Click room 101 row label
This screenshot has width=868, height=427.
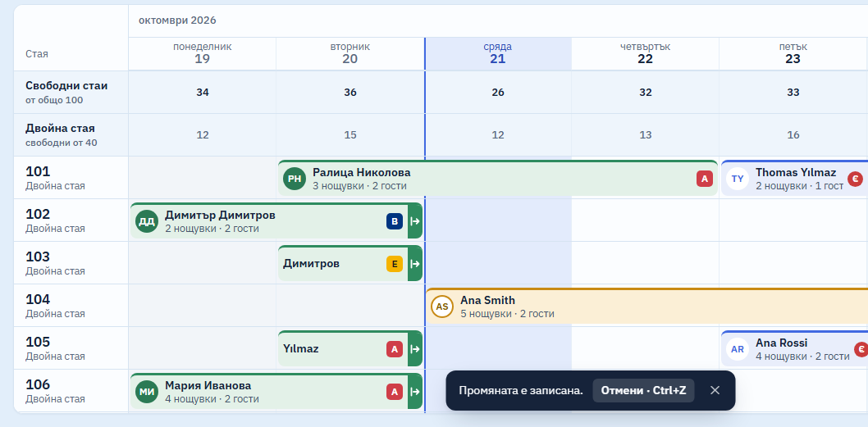[x=71, y=178]
